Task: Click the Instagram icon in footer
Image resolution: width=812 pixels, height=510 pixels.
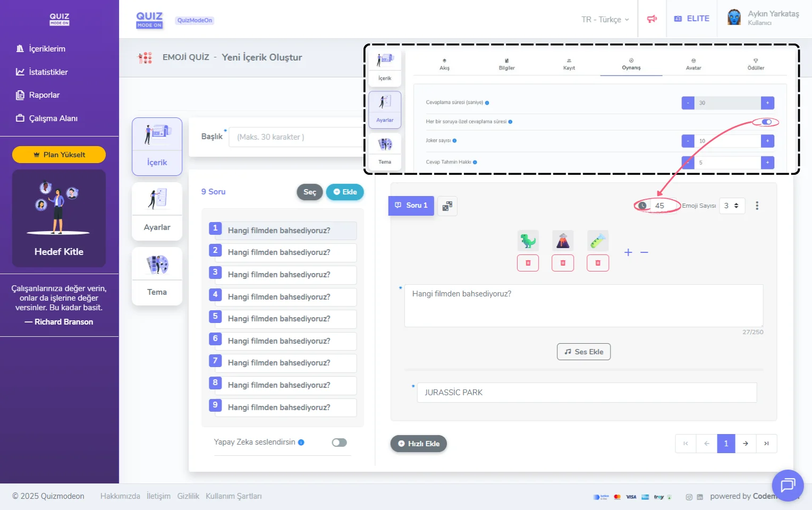Action: tap(689, 497)
